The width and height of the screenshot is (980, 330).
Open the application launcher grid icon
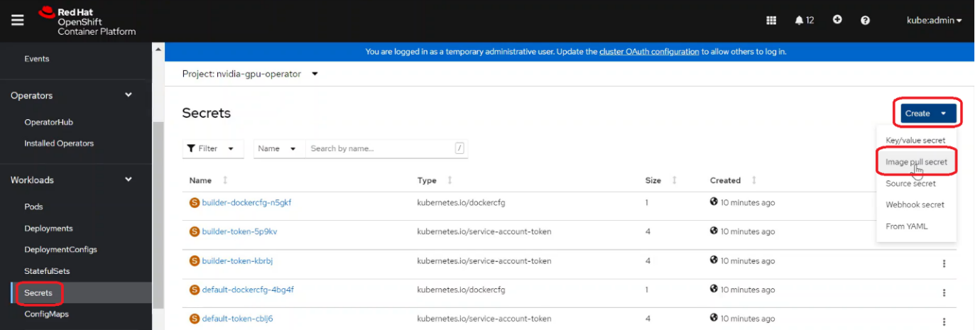coord(771,21)
